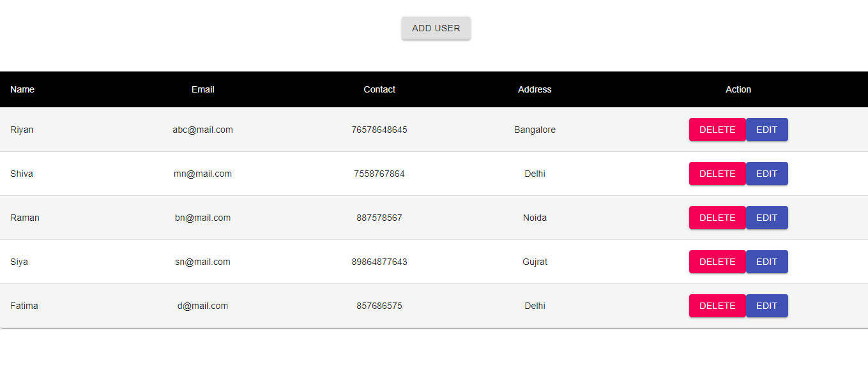Edit the user Riyan
This screenshot has height=381, width=868.
[x=766, y=130]
